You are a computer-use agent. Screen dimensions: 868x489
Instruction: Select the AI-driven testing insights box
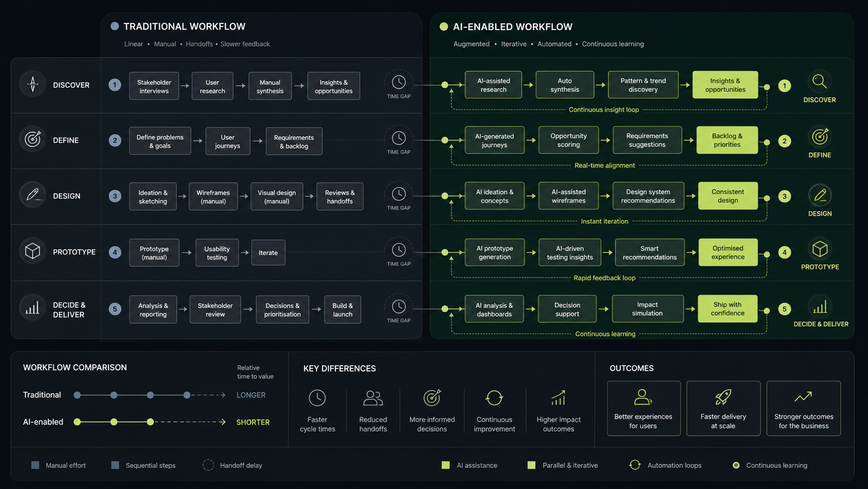tap(570, 253)
